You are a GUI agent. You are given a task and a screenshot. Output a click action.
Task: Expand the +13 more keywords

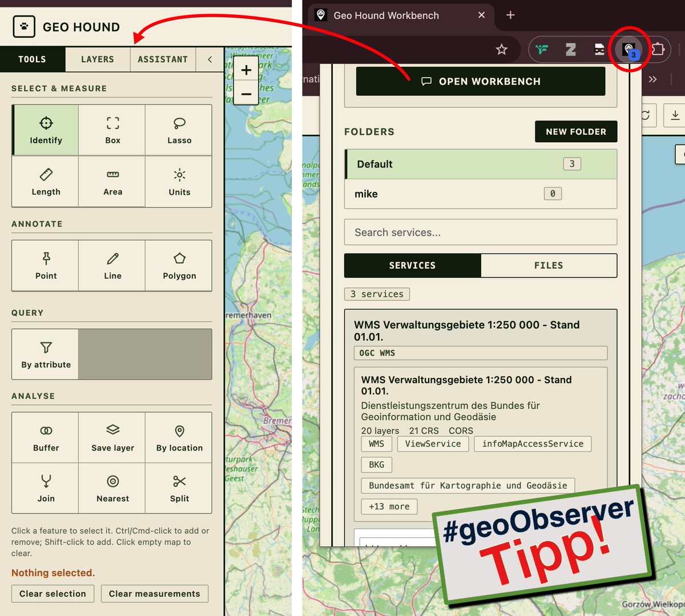(x=389, y=506)
